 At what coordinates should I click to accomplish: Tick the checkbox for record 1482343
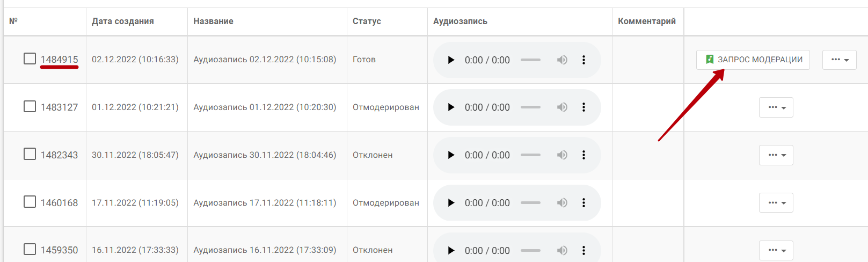(x=30, y=154)
